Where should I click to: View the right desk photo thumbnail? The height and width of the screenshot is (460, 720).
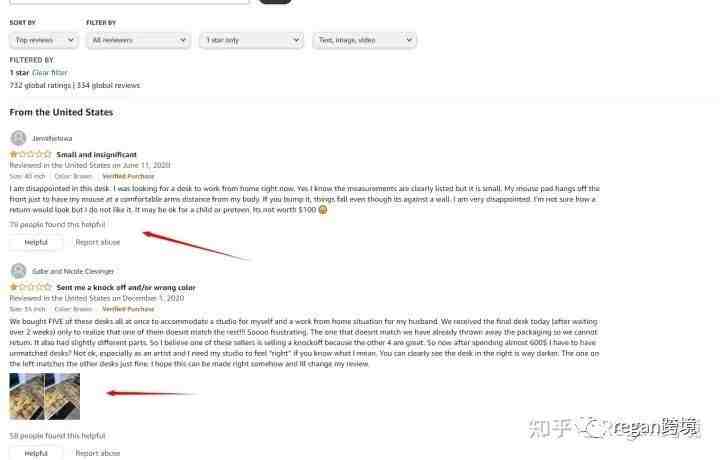(x=62, y=397)
